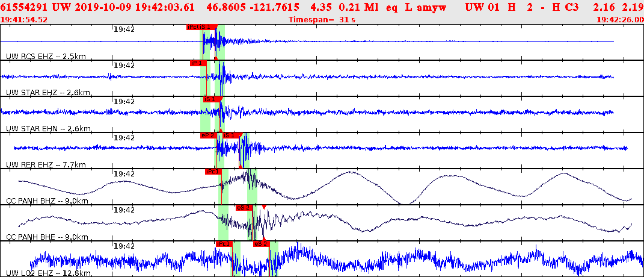Click the 19:42 time tick on the LO2 EHZ trace
Image resolution: width=644 pixels, height=277 pixels.
pos(124,246)
